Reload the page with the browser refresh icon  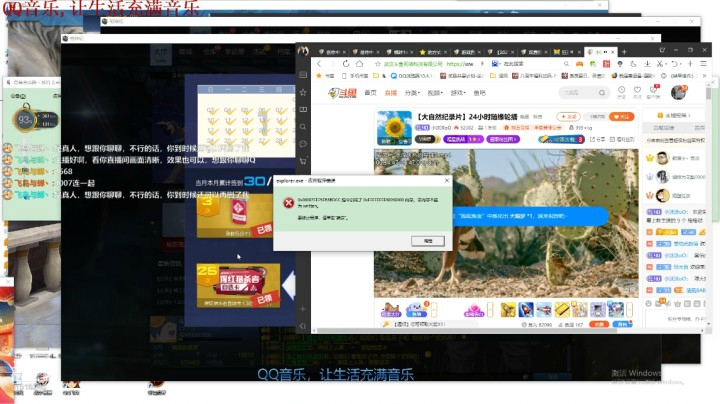[346, 64]
